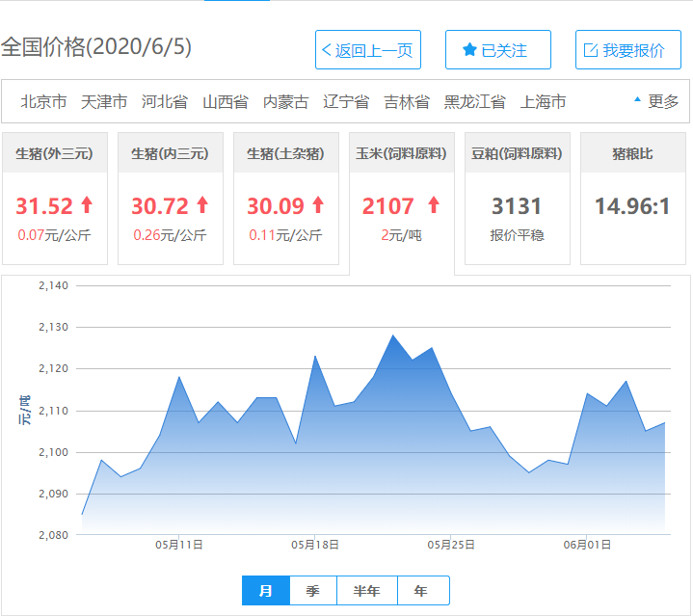Select 辽宁省 region
This screenshot has height=616, width=693.
pos(346,101)
